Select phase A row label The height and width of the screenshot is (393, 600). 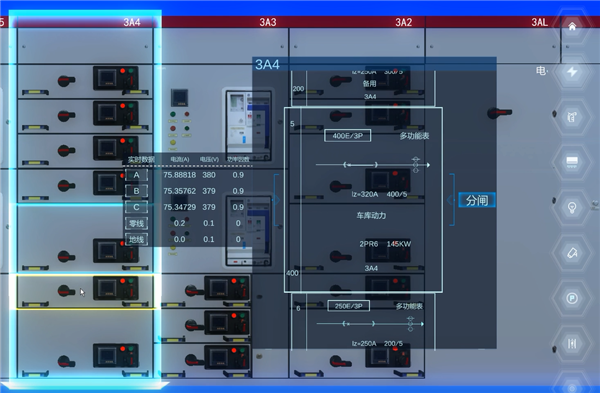(137, 175)
